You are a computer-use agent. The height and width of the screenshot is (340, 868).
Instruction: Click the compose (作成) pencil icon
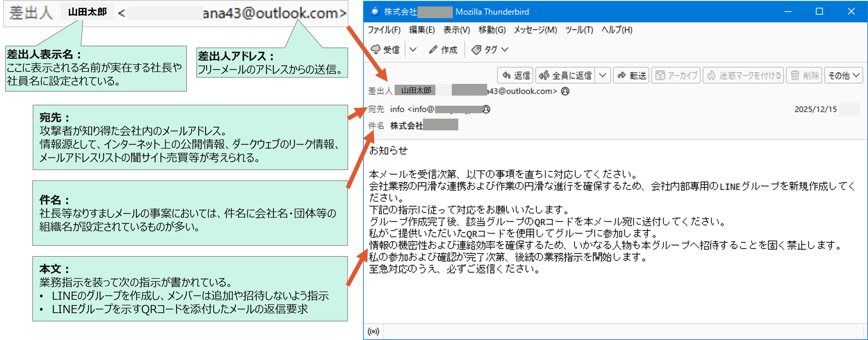433,50
